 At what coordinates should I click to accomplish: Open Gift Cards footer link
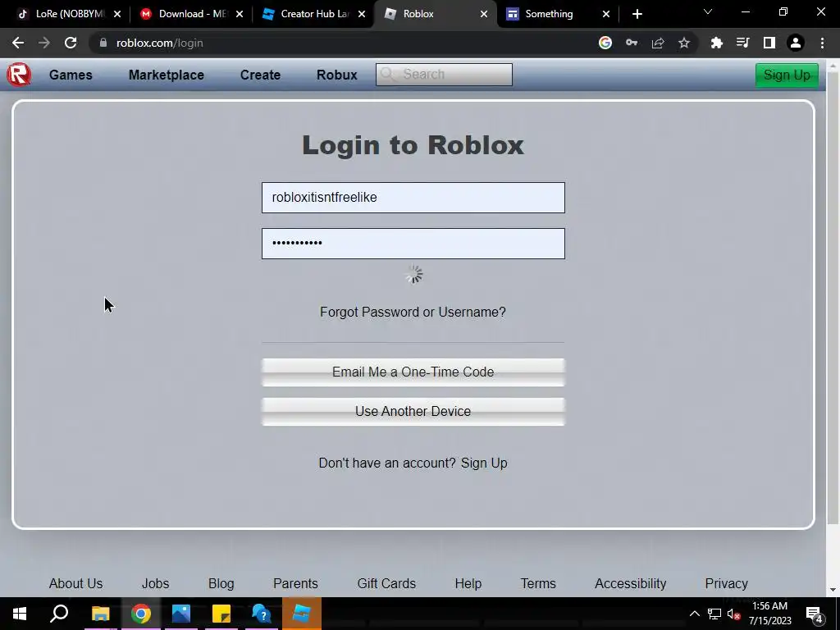(x=386, y=583)
